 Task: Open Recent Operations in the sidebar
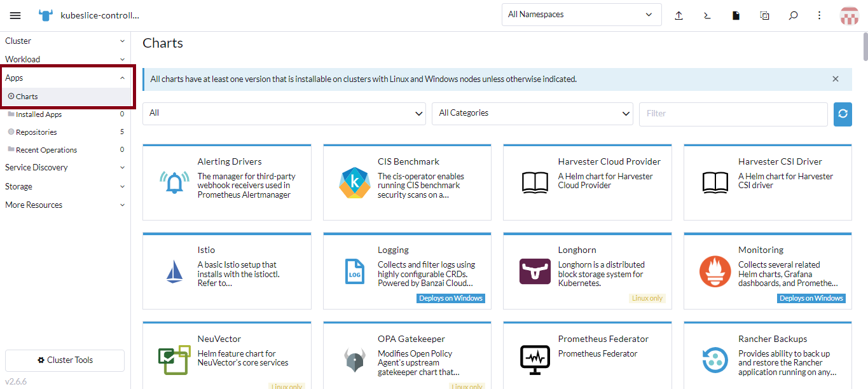click(x=65, y=150)
